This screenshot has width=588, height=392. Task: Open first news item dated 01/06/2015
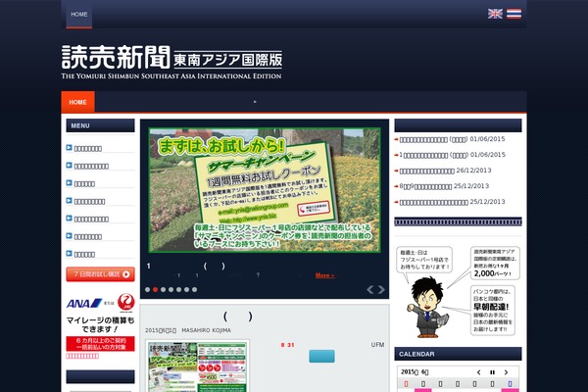tap(450, 139)
